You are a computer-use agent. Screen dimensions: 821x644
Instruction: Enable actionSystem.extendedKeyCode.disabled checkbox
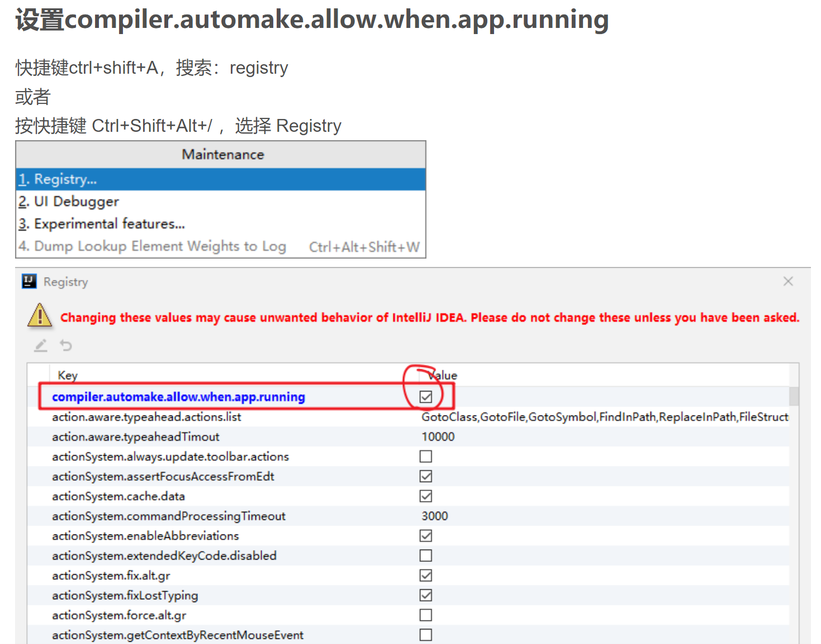[x=426, y=556]
